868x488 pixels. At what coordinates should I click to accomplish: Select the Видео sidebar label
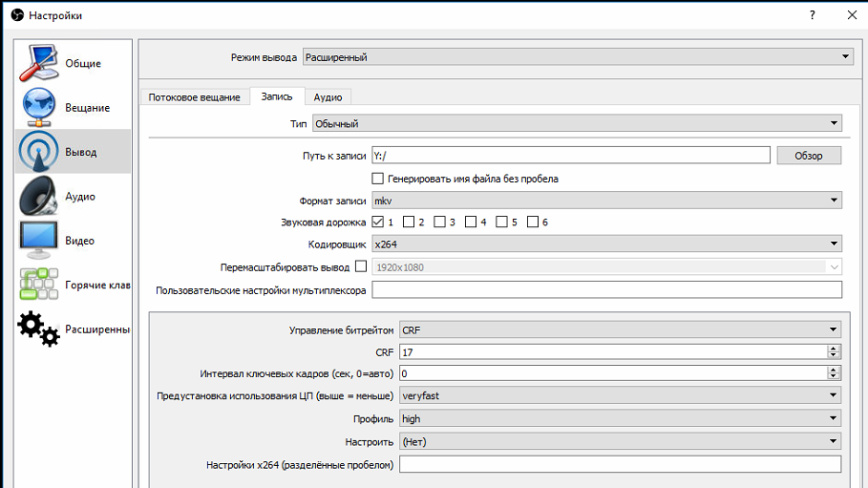pos(79,241)
